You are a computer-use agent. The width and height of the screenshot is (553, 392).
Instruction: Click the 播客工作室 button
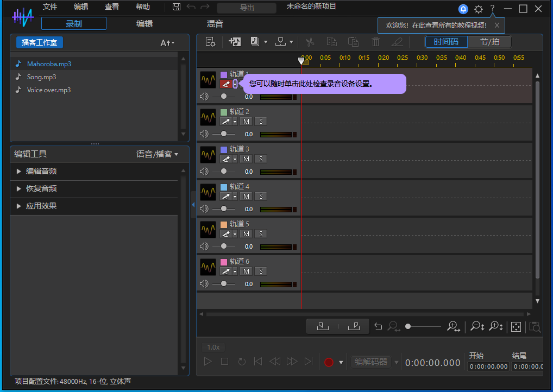click(39, 42)
